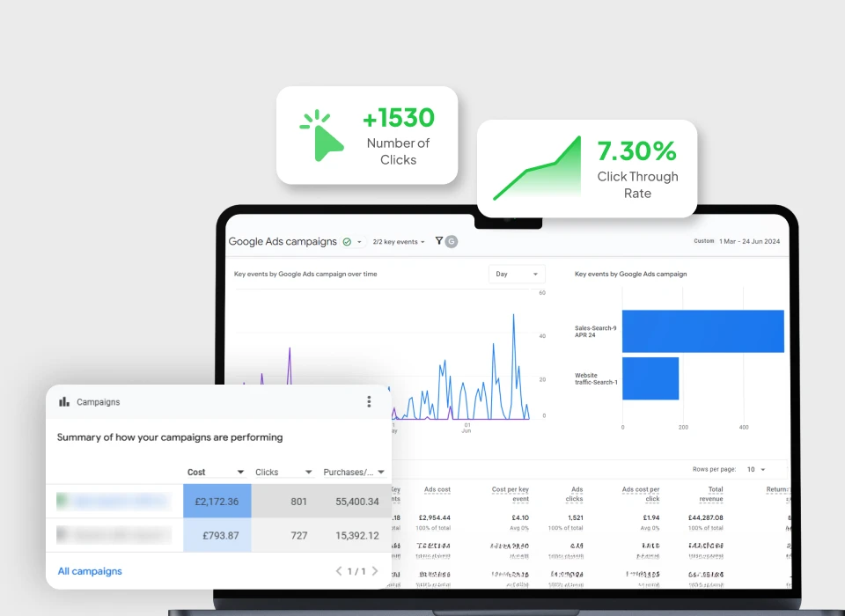Click the bar chart icon beside Campaigns
Image resolution: width=845 pixels, height=616 pixels.
point(64,401)
